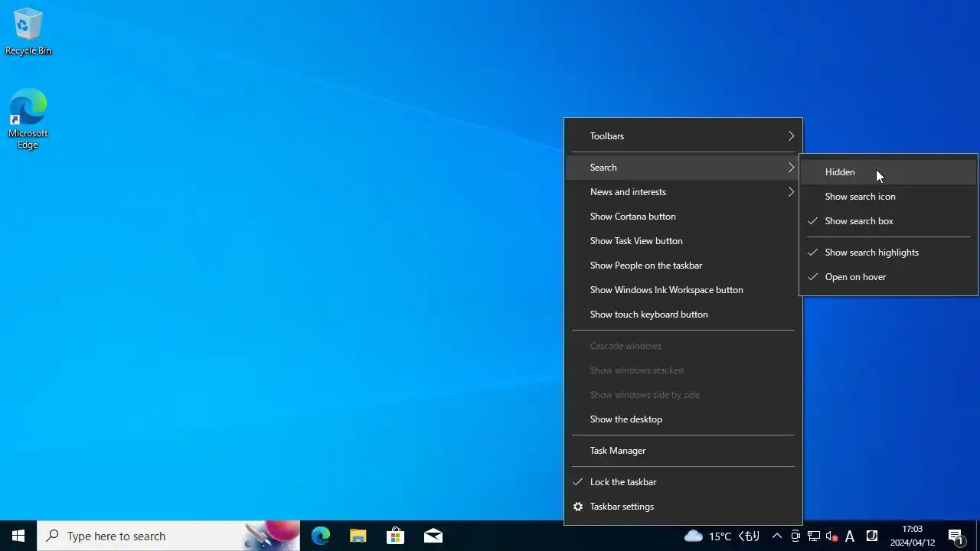980x551 pixels.
Task: Open the News and interests submenu
Action: click(x=683, y=192)
